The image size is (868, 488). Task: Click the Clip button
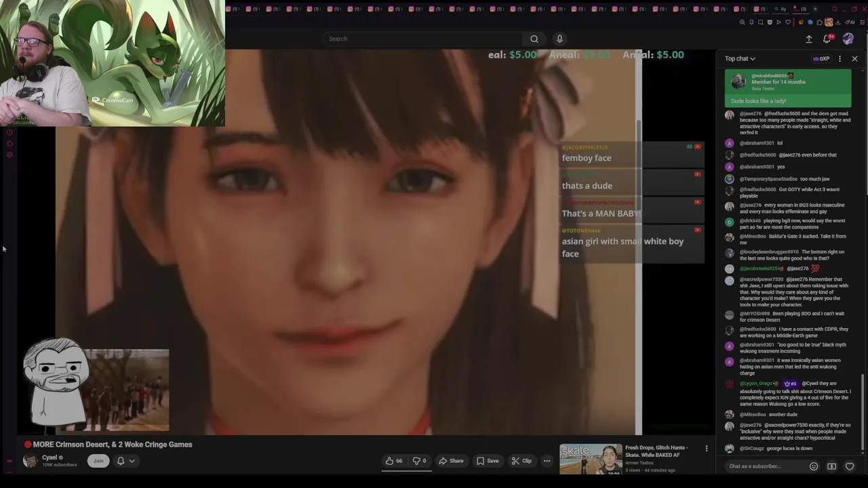521,461
